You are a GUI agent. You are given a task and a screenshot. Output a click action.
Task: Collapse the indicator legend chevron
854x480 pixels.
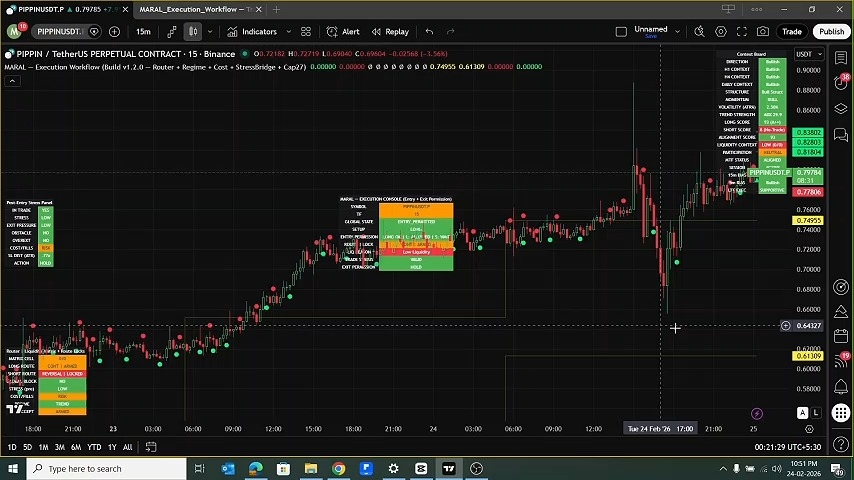click(x=13, y=81)
